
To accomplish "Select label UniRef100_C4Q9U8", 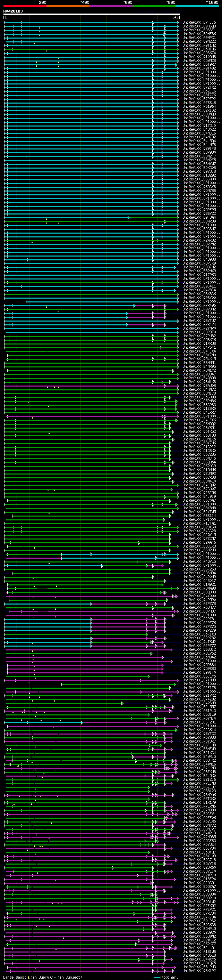I will pyautogui.click(x=199, y=259).
